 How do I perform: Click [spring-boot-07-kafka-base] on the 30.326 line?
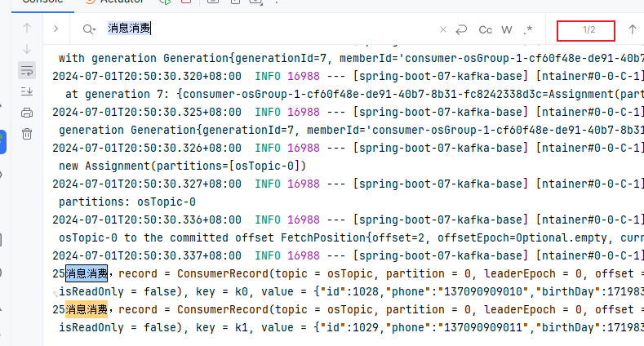click(441, 148)
